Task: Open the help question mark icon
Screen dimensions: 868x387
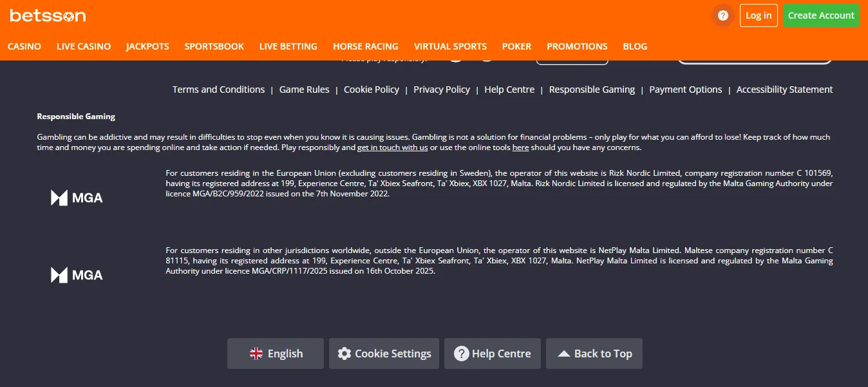Action: coord(723,15)
